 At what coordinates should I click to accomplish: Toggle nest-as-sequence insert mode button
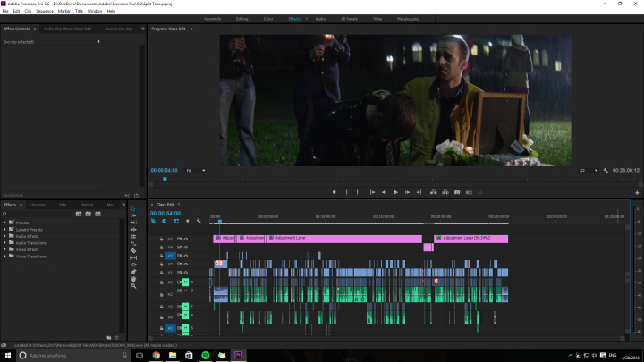[153, 221]
